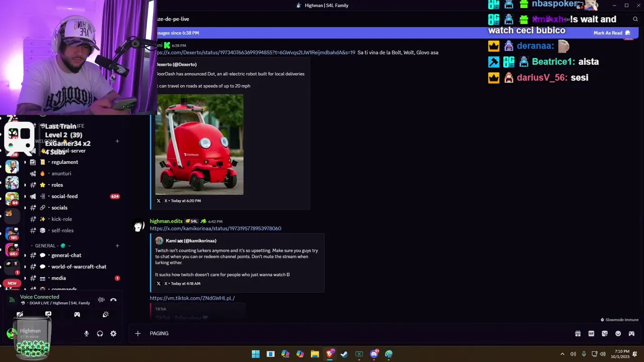Open the vm.tiktok.com link
This screenshot has width=644, height=362.
coord(192,298)
